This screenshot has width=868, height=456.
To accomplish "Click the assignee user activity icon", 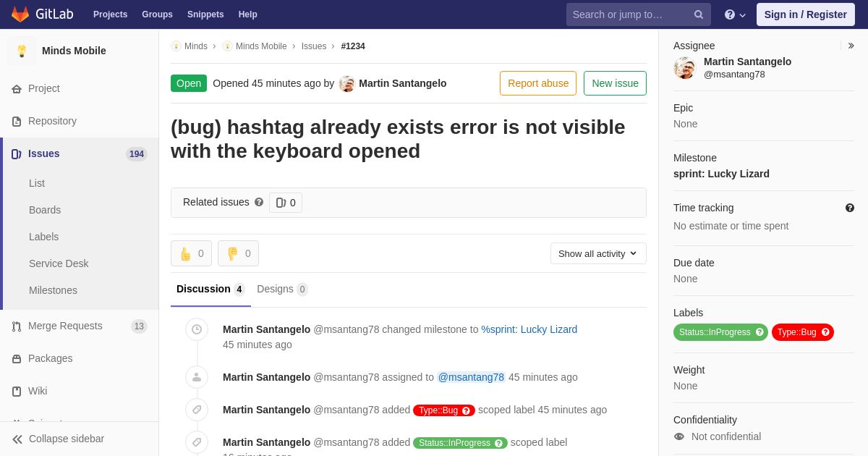I will [x=197, y=377].
